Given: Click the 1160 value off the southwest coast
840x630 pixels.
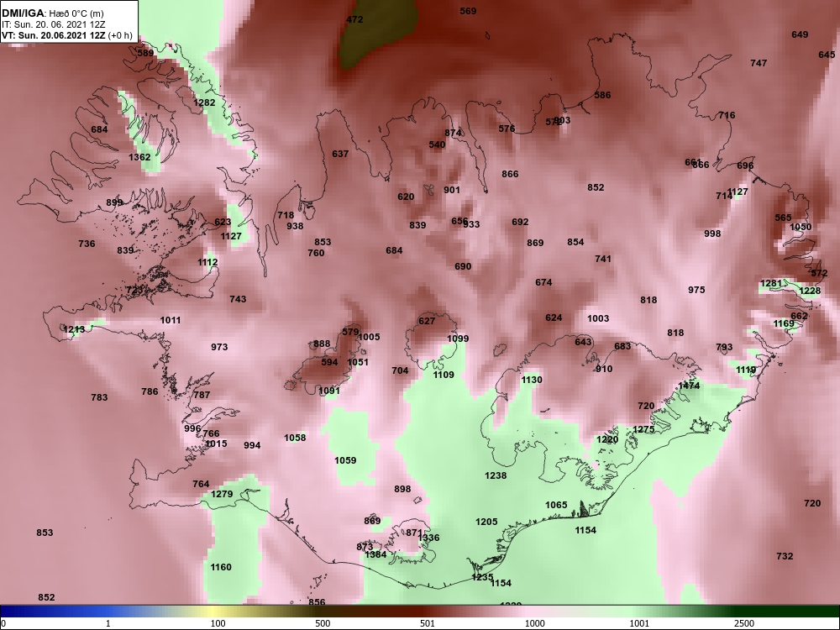Looking at the screenshot, I should coord(221,567).
